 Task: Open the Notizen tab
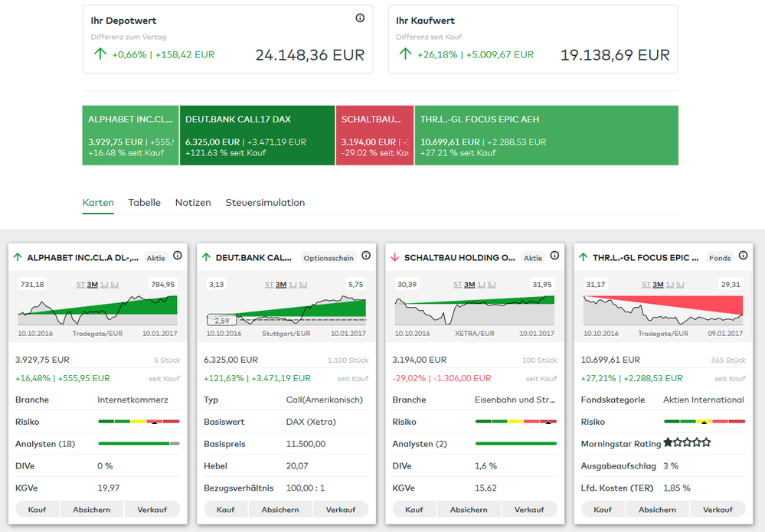coord(193,203)
